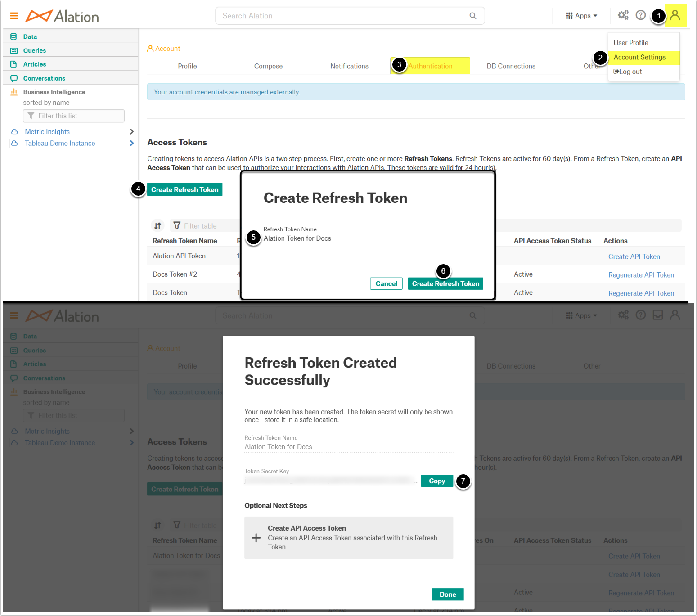Open the Tableau Demo Instance link in the upper sidebar
The width and height of the screenshot is (697, 616).
[x=60, y=143]
